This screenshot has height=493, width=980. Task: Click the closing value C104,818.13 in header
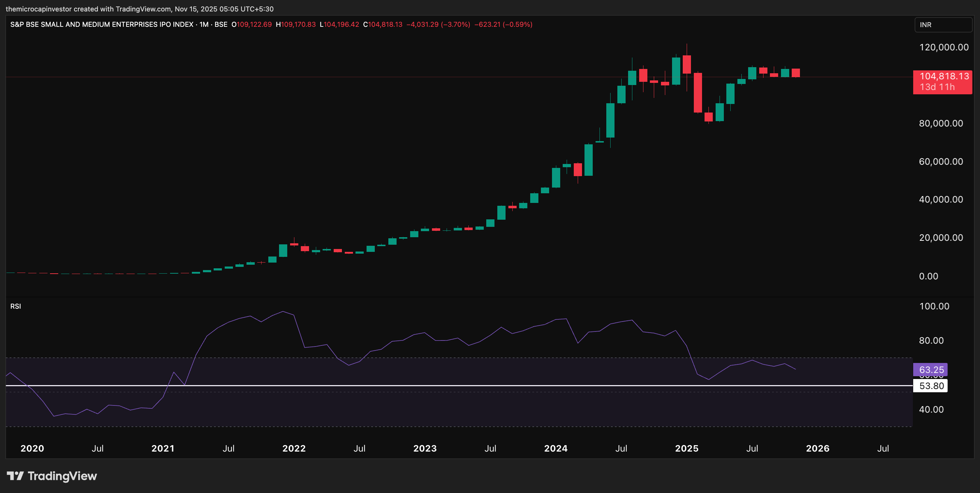coord(382,24)
